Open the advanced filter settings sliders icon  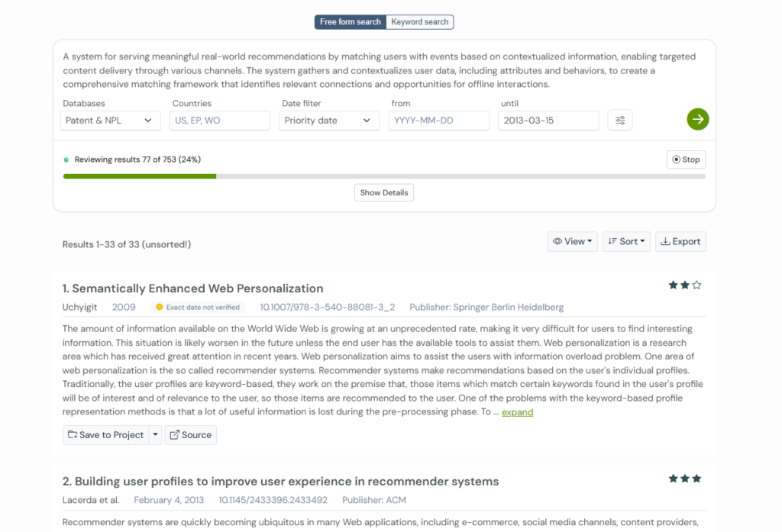pos(620,121)
